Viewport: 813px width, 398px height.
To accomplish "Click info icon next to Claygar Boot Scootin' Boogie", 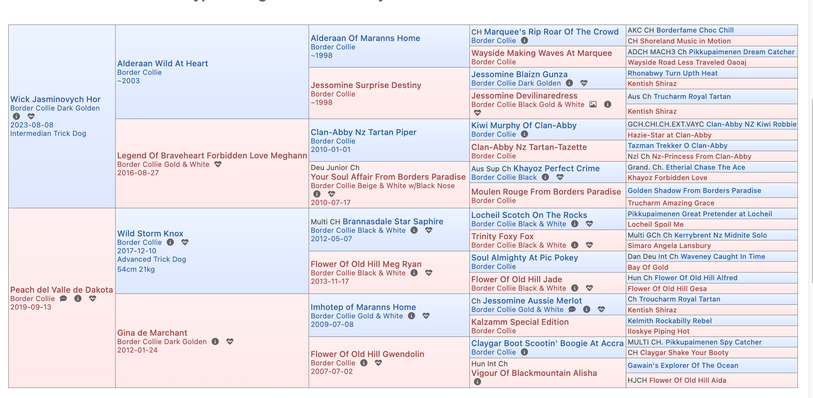I will [x=524, y=352].
